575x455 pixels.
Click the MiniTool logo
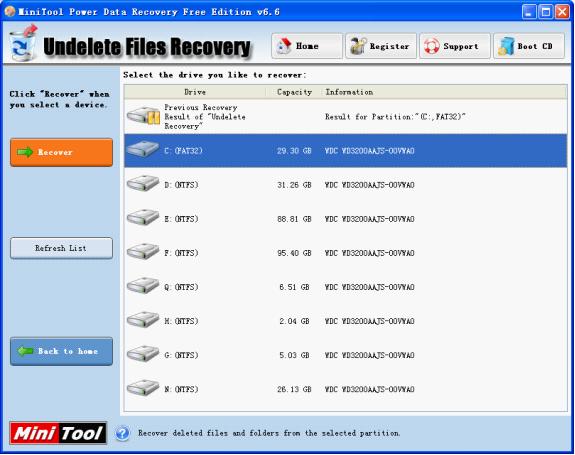[x=58, y=433]
